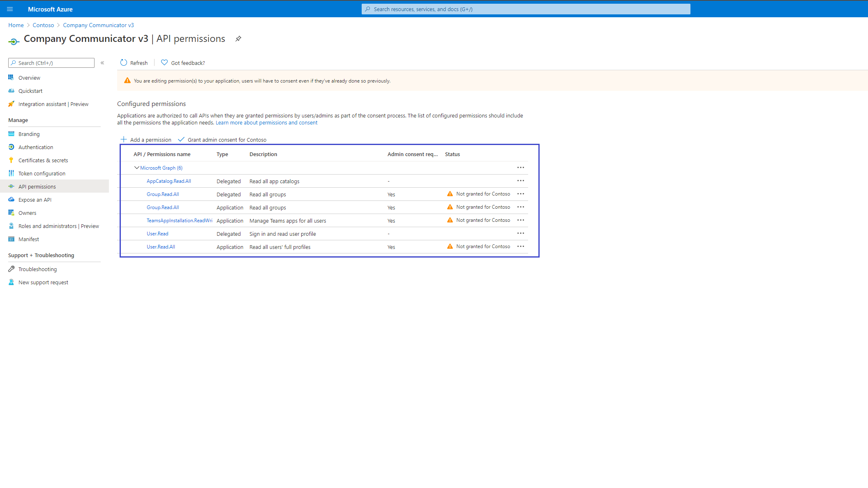Click the ellipsis menu for User.Read.All

[x=520, y=247]
